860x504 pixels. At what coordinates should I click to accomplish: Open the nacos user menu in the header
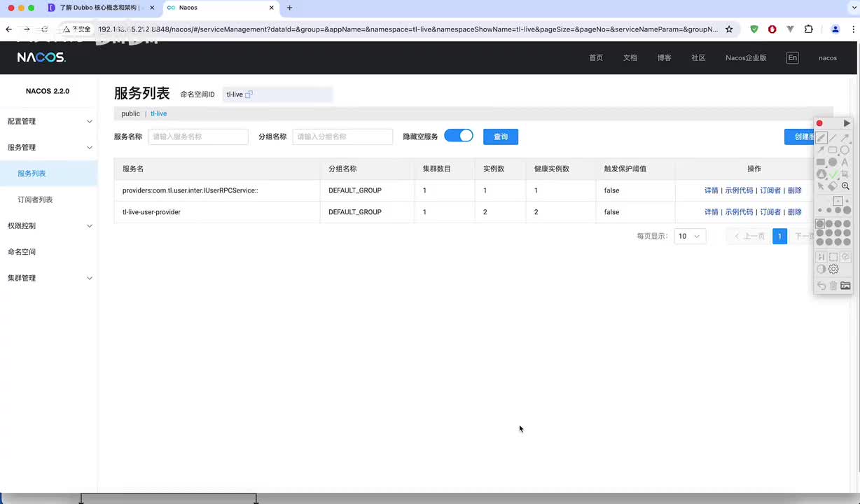click(x=828, y=58)
